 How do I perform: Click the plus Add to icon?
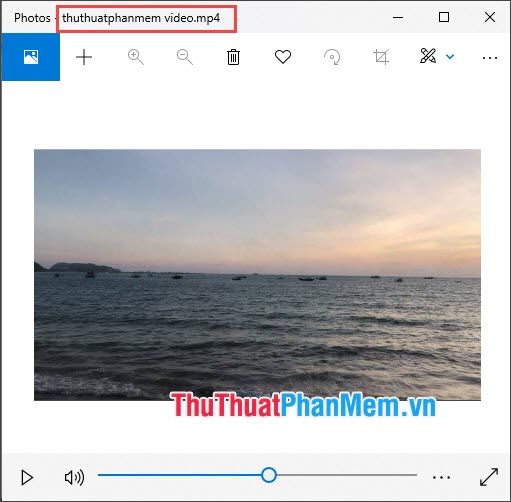84,57
